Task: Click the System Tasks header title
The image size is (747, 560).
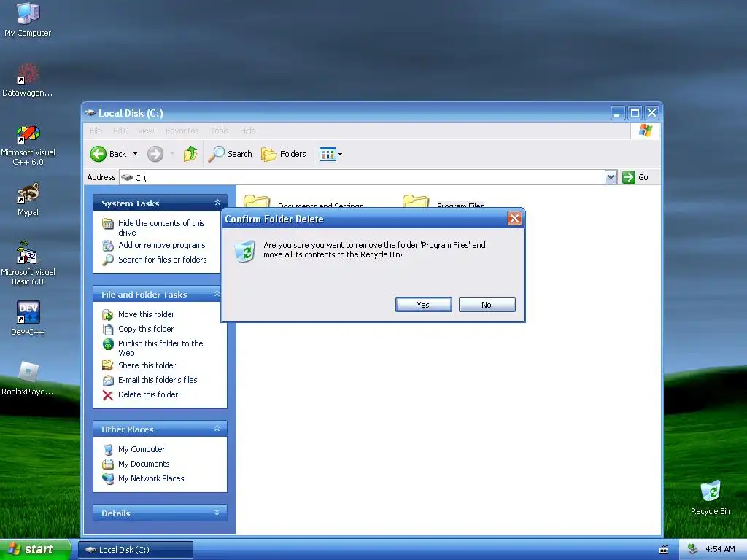Action: (x=130, y=203)
